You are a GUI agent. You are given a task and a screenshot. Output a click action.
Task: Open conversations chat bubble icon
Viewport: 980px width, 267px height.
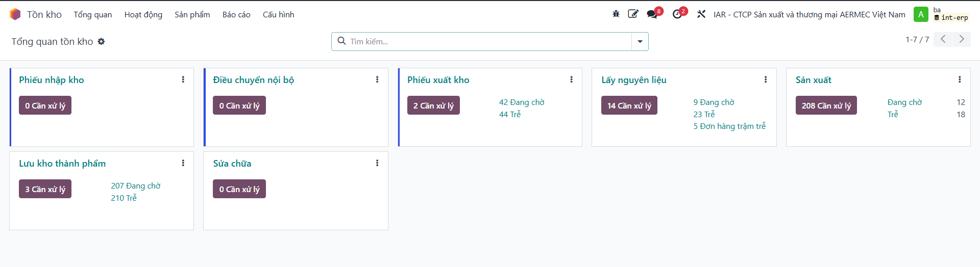(x=652, y=14)
